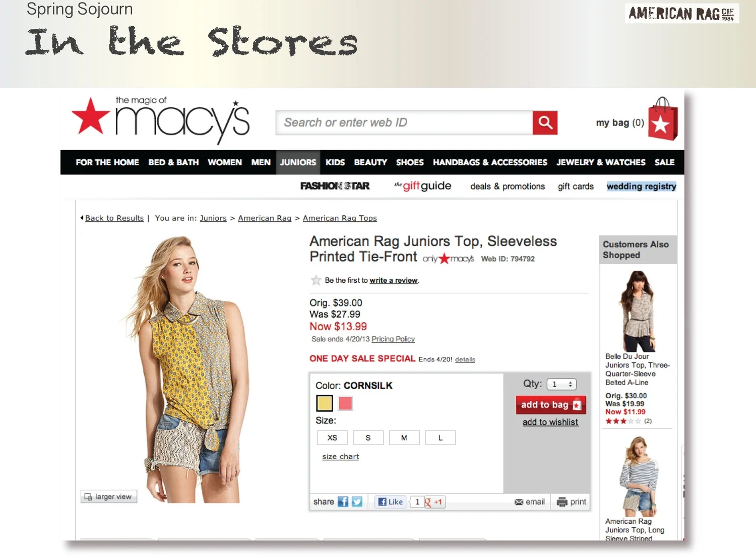Click the add to bag button

(x=551, y=405)
